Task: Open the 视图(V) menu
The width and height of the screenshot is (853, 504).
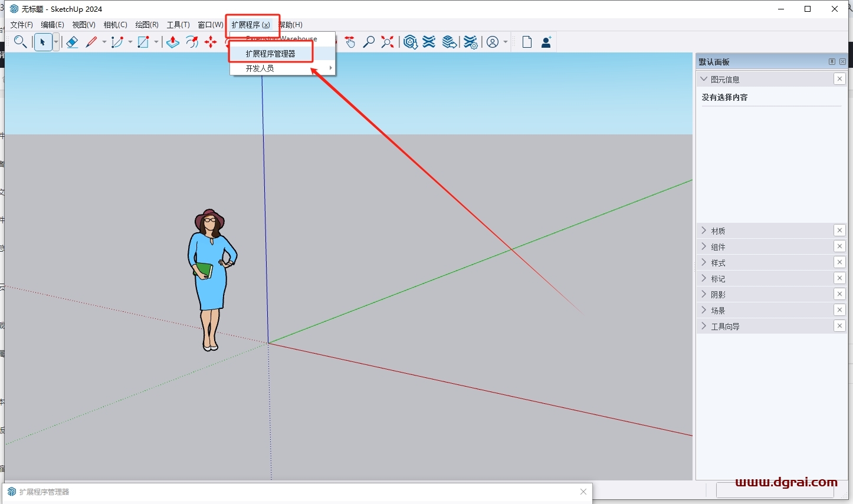Action: click(x=84, y=25)
